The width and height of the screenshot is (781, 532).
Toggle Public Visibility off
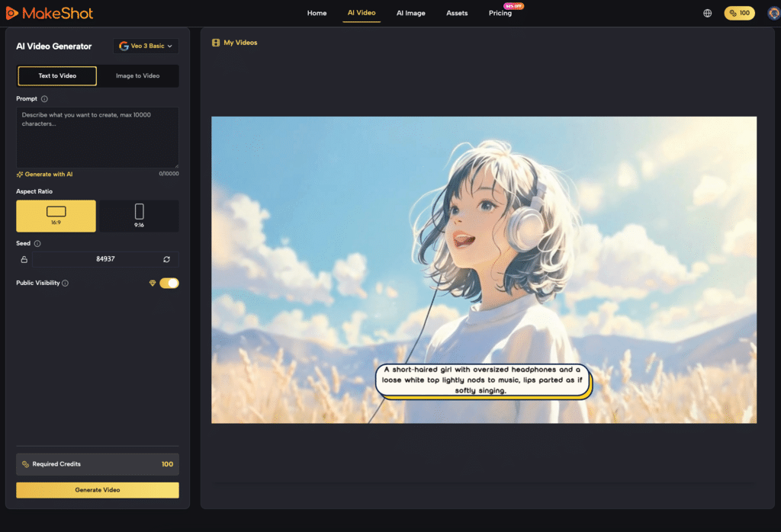tap(169, 283)
